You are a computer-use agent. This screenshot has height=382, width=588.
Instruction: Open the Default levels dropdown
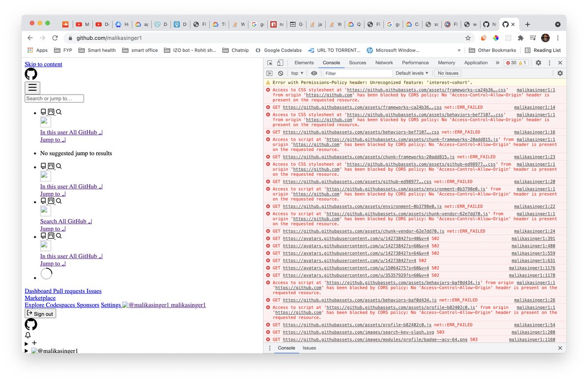(412, 73)
